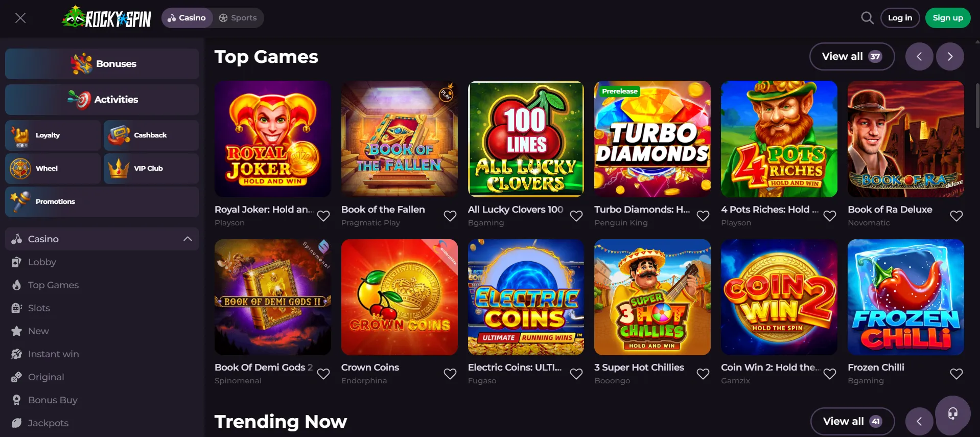Show previous Top Games with left arrow
Viewport: 980px width, 437px height.
919,56
